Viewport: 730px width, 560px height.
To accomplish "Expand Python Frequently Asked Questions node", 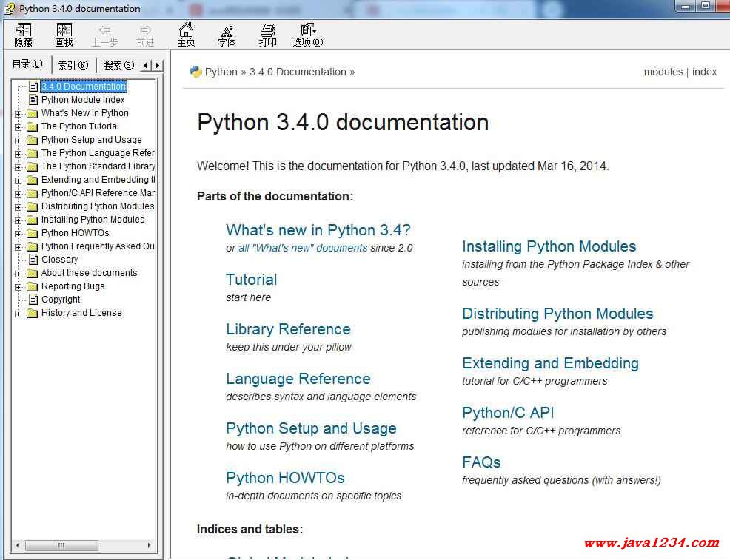I will click(19, 247).
